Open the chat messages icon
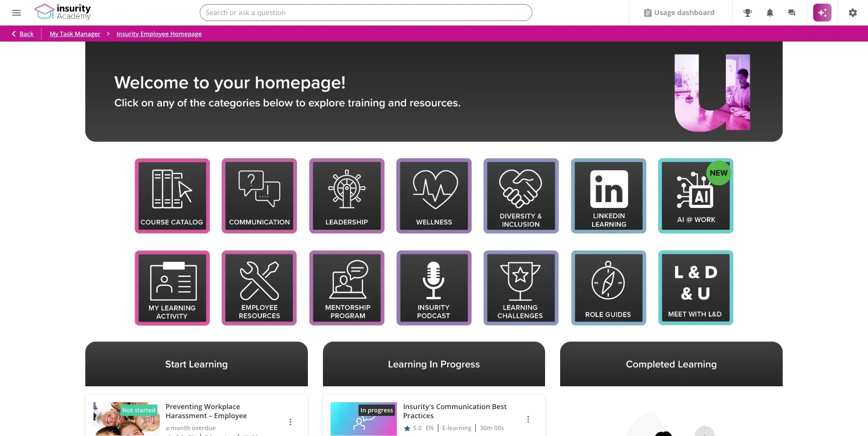Image resolution: width=868 pixels, height=436 pixels. [792, 13]
